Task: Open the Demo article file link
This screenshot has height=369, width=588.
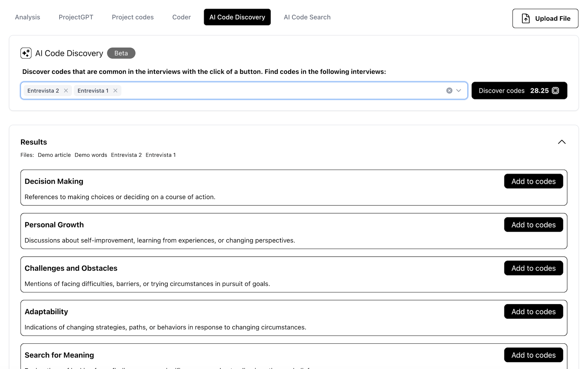Action: coord(54,155)
